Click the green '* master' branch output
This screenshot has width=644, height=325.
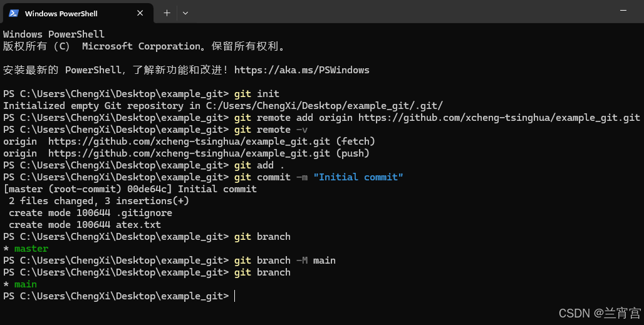click(26, 249)
